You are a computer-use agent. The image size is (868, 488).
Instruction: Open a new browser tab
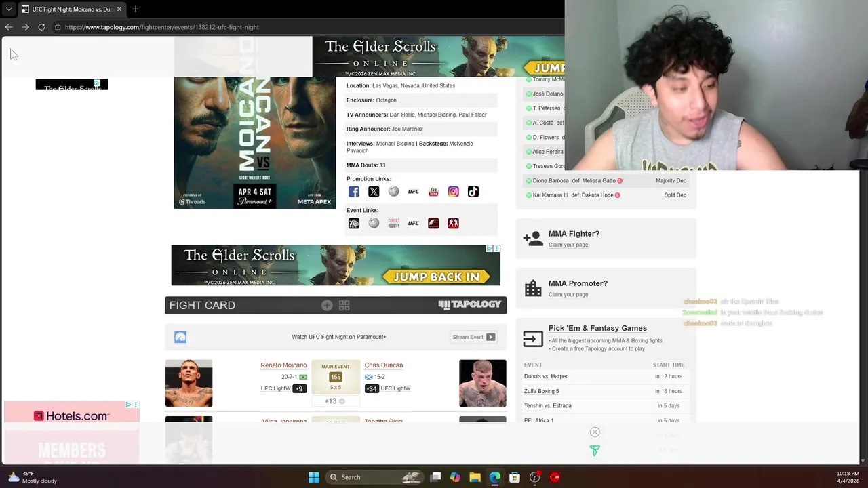136,9
